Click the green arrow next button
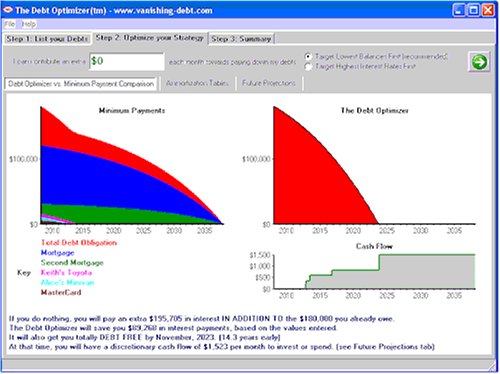This screenshot has width=500, height=374. 479,62
